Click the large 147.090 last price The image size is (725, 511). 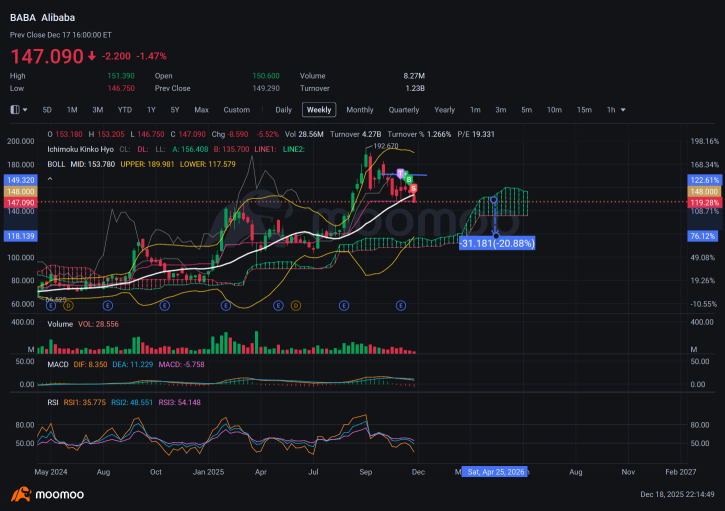click(47, 56)
